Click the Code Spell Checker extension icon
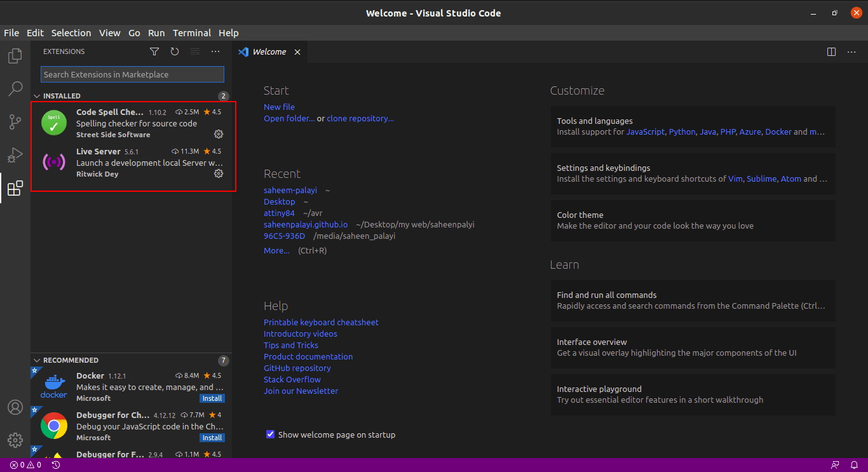The image size is (868, 472). [x=54, y=123]
